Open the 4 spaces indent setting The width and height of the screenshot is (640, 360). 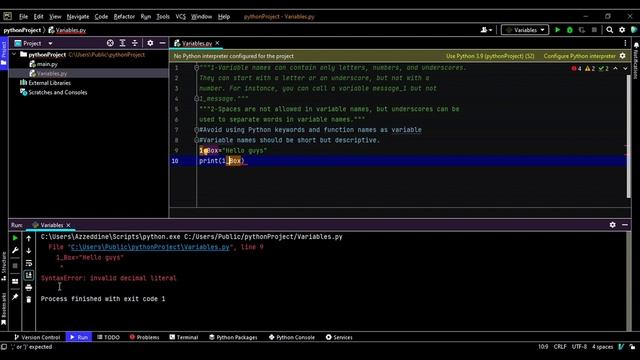[602, 347]
